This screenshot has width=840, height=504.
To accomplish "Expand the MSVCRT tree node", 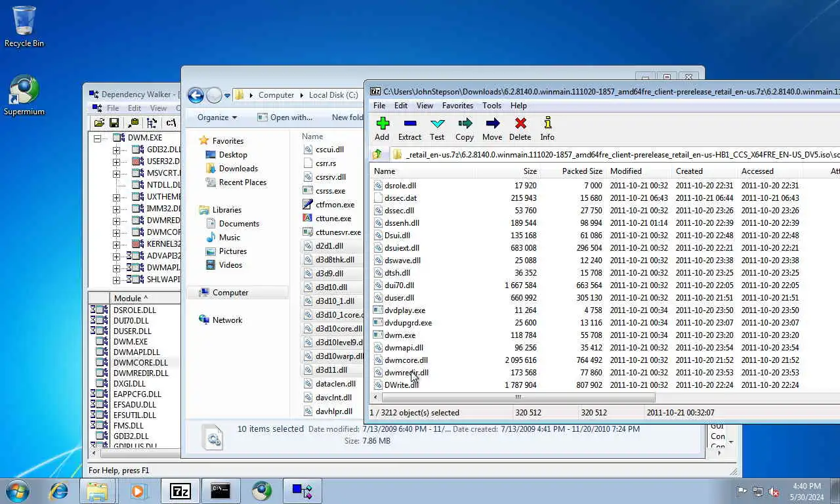I will coord(116,174).
